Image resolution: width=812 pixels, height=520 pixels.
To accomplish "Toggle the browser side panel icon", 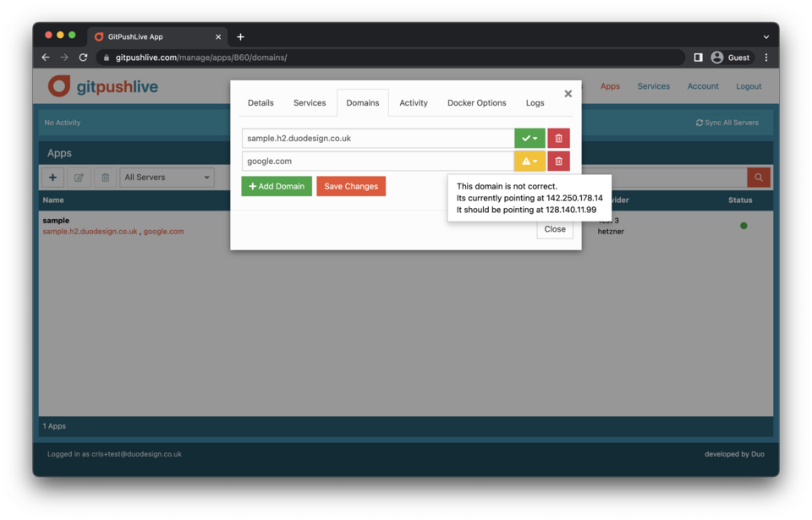I will tap(698, 57).
